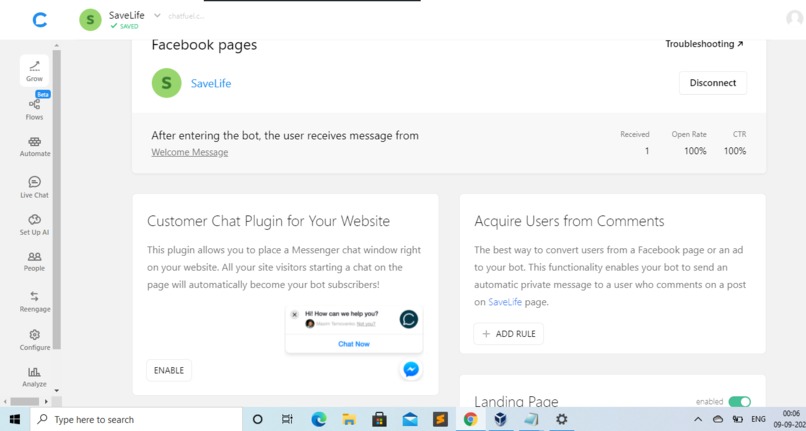Expand the SaveLife bot dropdown

[157, 15]
